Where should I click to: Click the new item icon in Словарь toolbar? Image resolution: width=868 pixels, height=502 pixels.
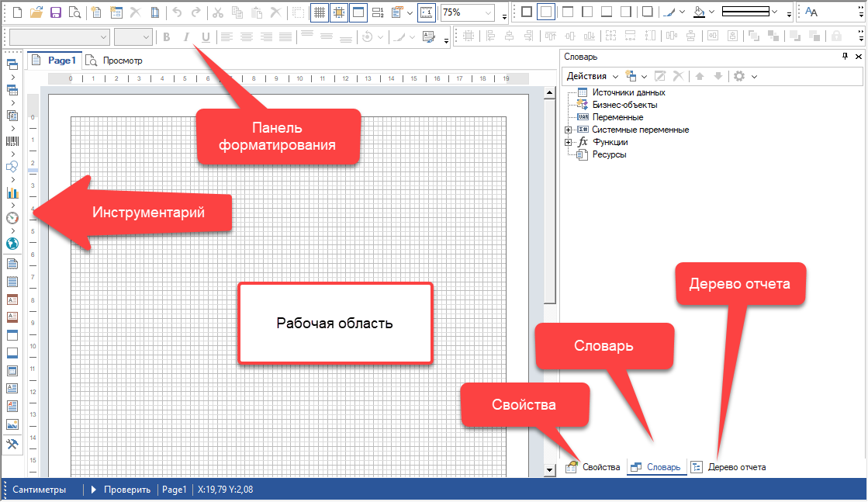pos(631,76)
